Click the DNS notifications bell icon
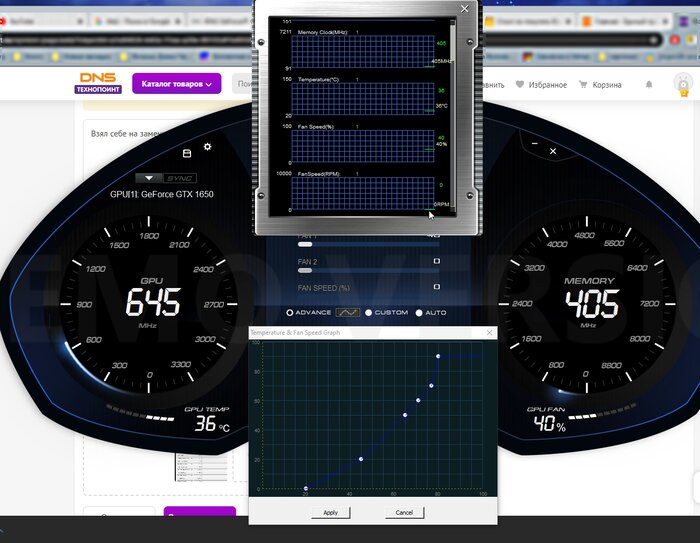The height and width of the screenshot is (543, 700). 649,84
